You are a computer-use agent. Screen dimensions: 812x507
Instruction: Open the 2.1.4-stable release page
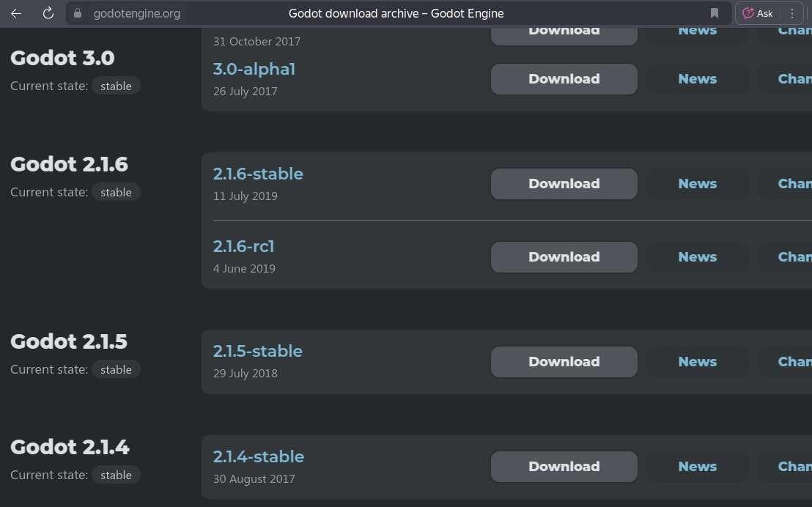pyautogui.click(x=259, y=456)
